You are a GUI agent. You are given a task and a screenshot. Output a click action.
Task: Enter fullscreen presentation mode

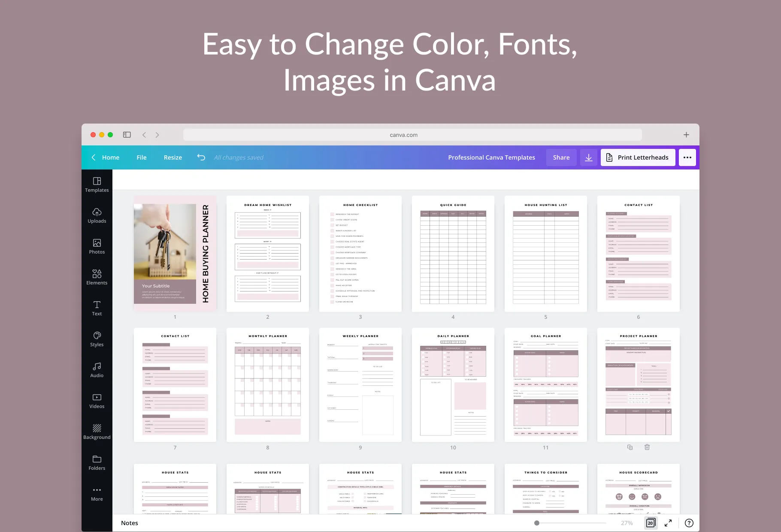click(668, 523)
